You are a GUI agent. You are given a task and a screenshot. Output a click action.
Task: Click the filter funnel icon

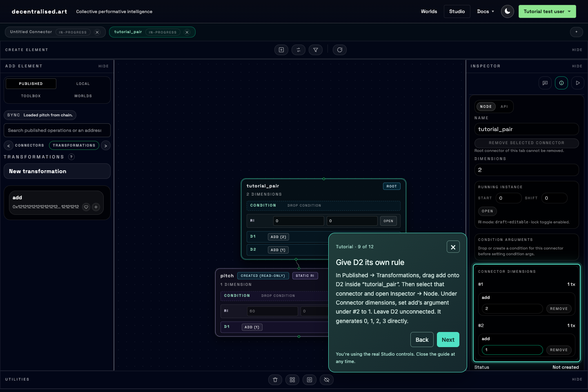tap(316, 50)
